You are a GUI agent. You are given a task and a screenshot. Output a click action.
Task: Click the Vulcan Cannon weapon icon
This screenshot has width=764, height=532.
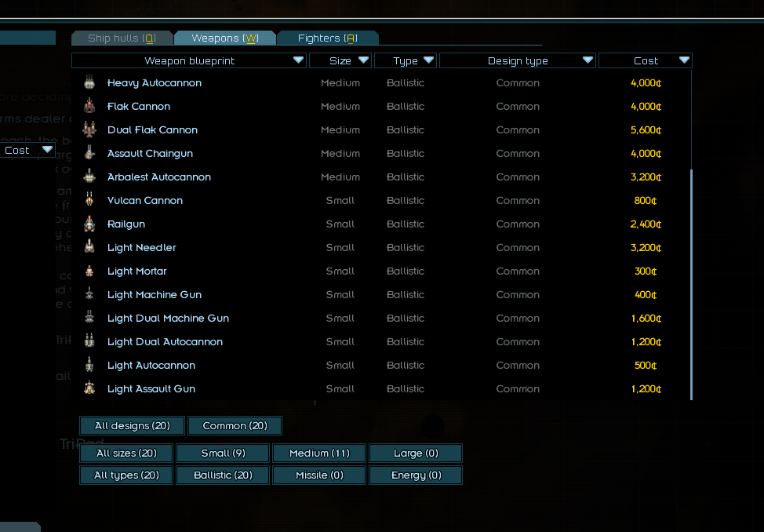tap(89, 200)
